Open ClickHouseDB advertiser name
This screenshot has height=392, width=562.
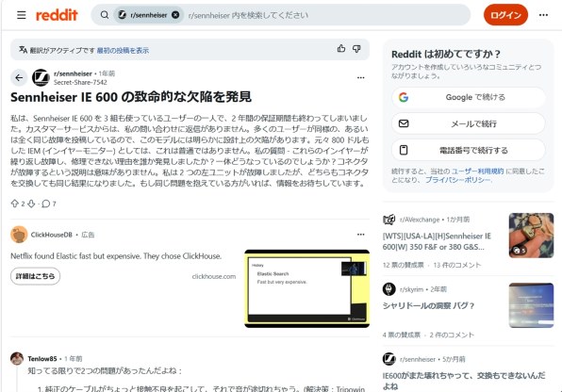point(51,235)
